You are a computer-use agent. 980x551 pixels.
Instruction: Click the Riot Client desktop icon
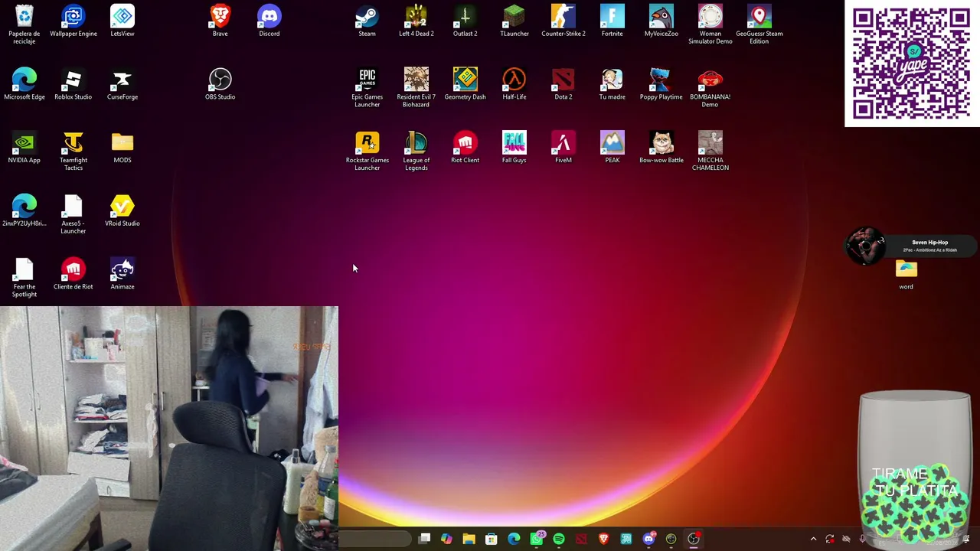pos(465,148)
